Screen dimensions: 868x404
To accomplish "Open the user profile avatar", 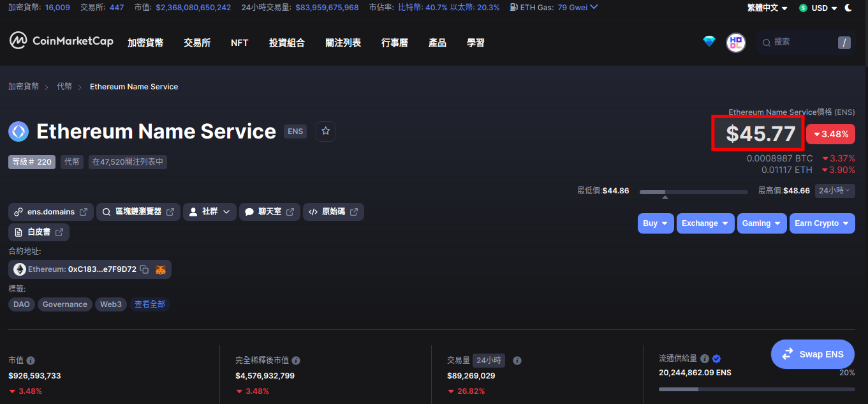I will 736,43.
